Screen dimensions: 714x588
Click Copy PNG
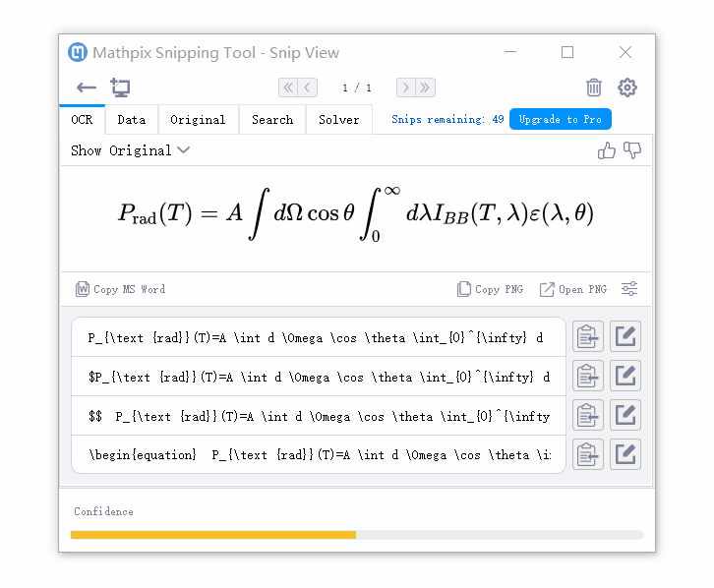(x=490, y=289)
